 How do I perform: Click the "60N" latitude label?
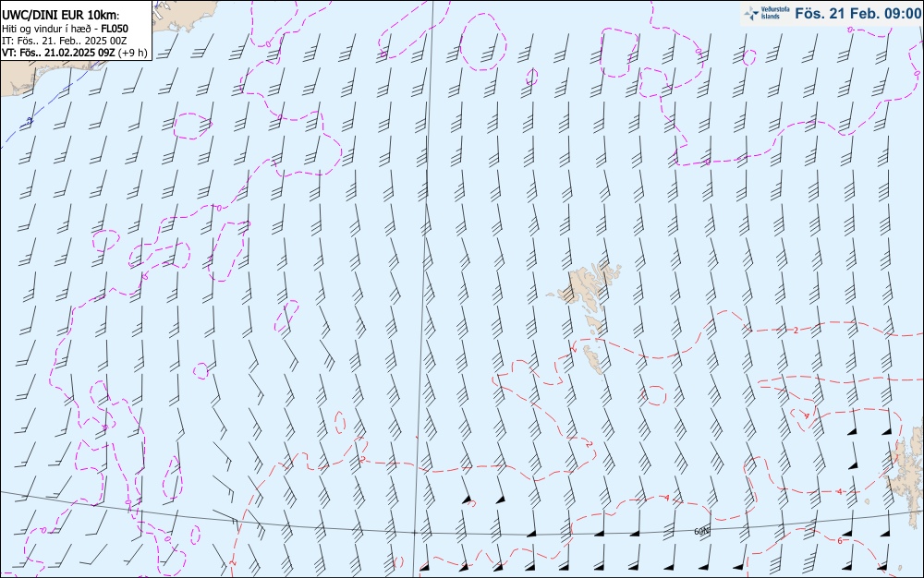pos(702,532)
